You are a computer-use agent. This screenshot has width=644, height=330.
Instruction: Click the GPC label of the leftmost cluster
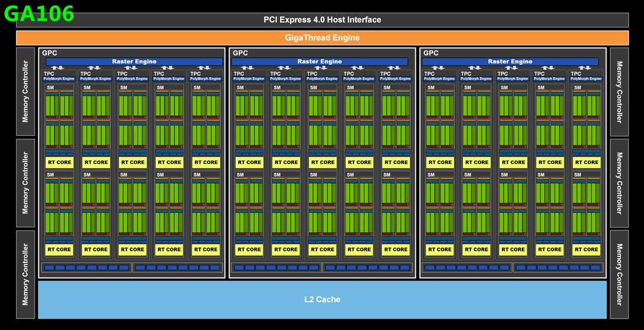pyautogui.click(x=50, y=53)
